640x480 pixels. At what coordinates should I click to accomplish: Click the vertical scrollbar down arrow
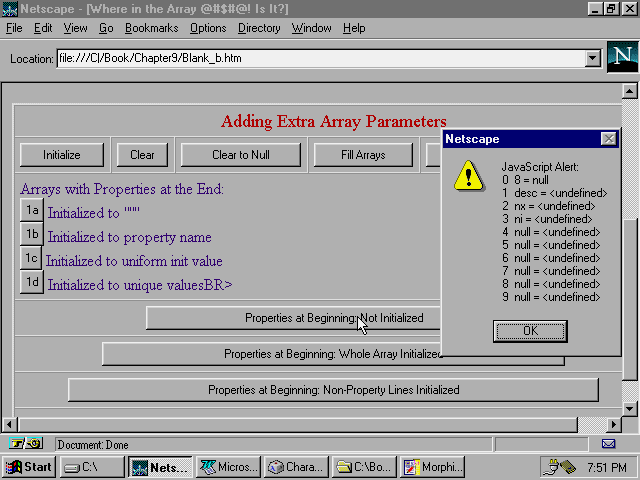[x=630, y=409]
